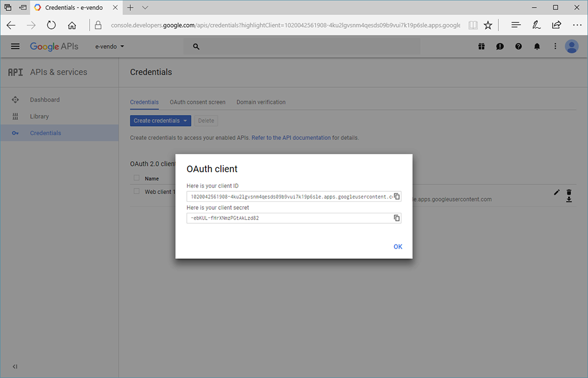
Task: Click the Credentials key icon
Action: [15, 133]
